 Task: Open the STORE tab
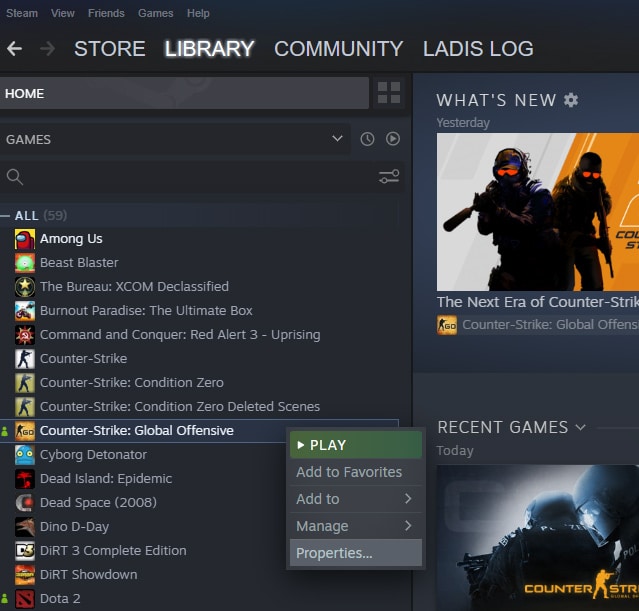tap(109, 48)
